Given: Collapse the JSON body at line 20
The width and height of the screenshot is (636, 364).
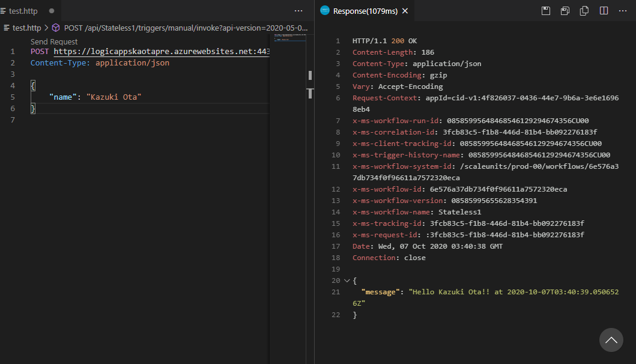Looking at the screenshot, I should (x=347, y=281).
